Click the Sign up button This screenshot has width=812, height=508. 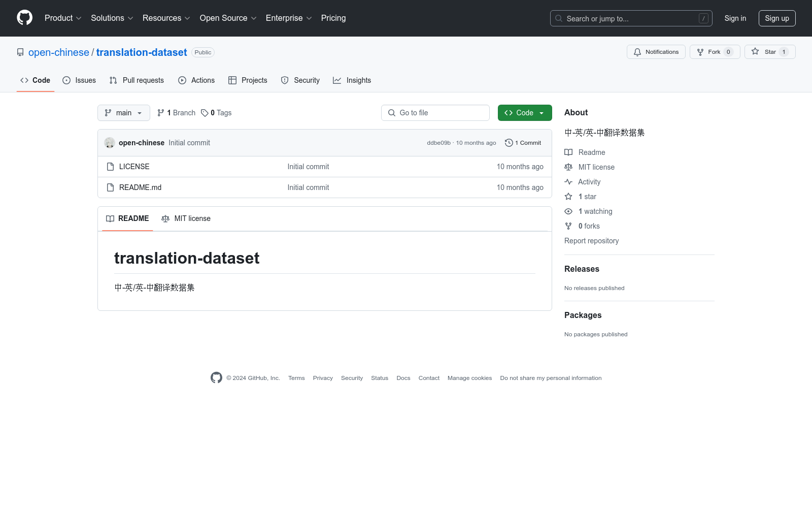pos(777,18)
